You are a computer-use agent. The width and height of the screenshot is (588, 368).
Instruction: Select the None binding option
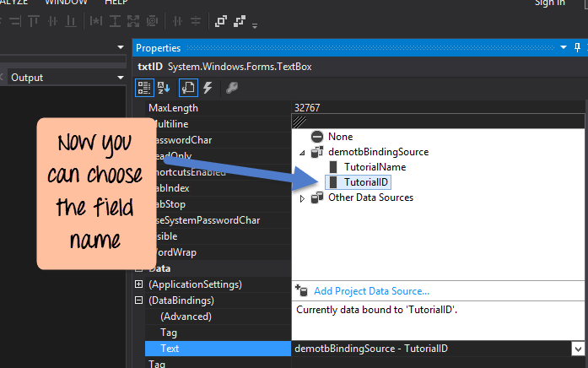coord(340,137)
